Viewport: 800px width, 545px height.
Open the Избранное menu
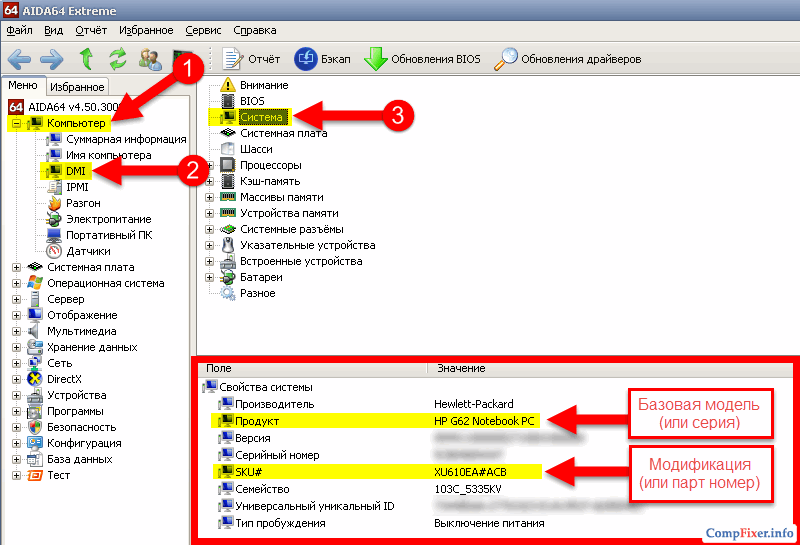tap(146, 30)
